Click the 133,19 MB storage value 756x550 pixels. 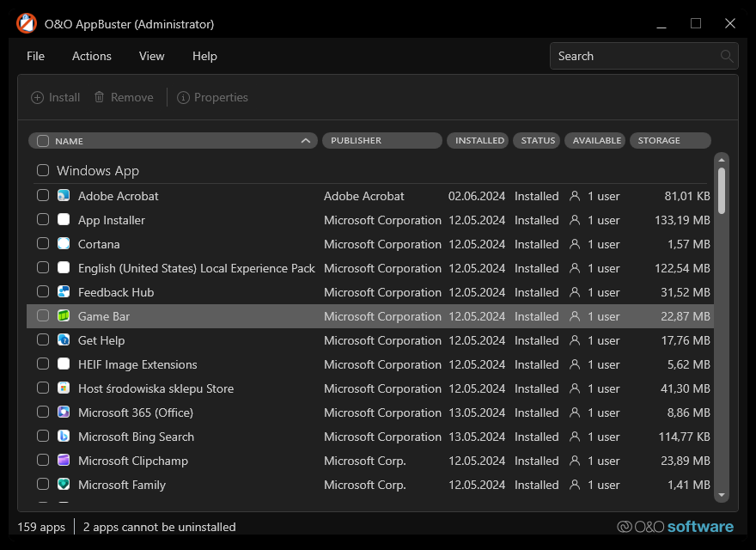(682, 220)
